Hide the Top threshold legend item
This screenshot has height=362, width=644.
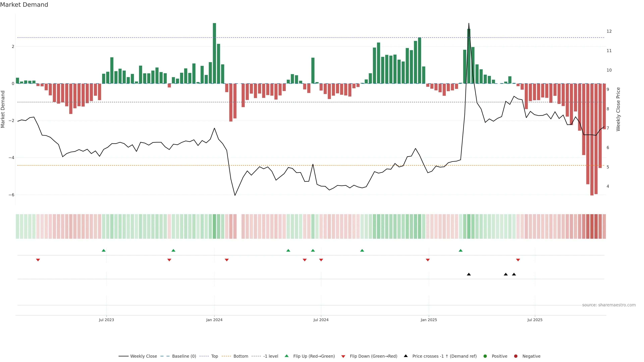[x=214, y=356]
